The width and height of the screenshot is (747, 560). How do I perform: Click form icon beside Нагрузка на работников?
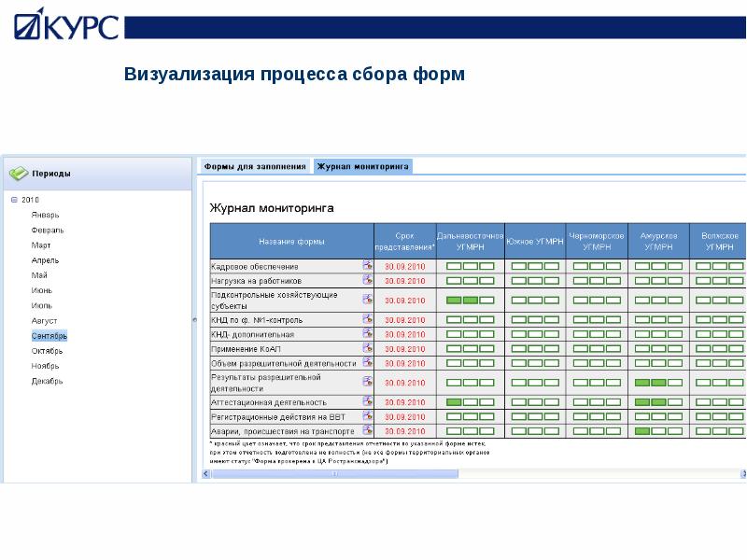pyautogui.click(x=367, y=280)
